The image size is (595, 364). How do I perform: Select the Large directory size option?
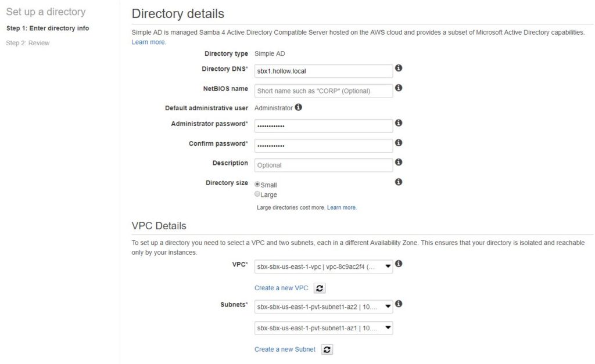[257, 194]
